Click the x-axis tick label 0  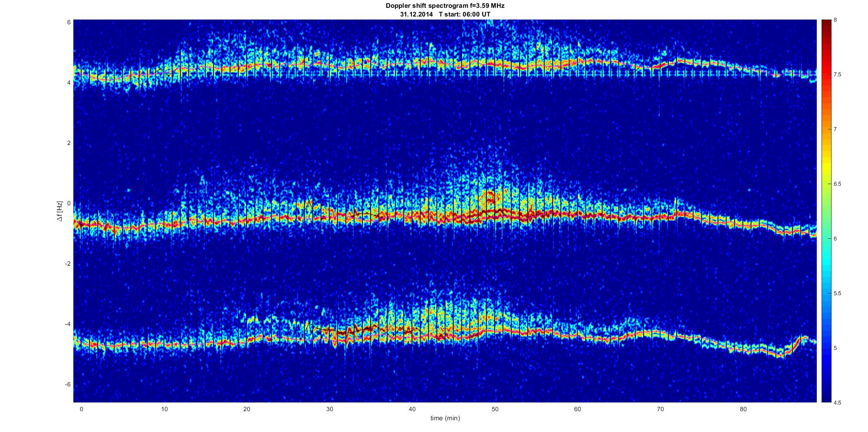coord(81,409)
